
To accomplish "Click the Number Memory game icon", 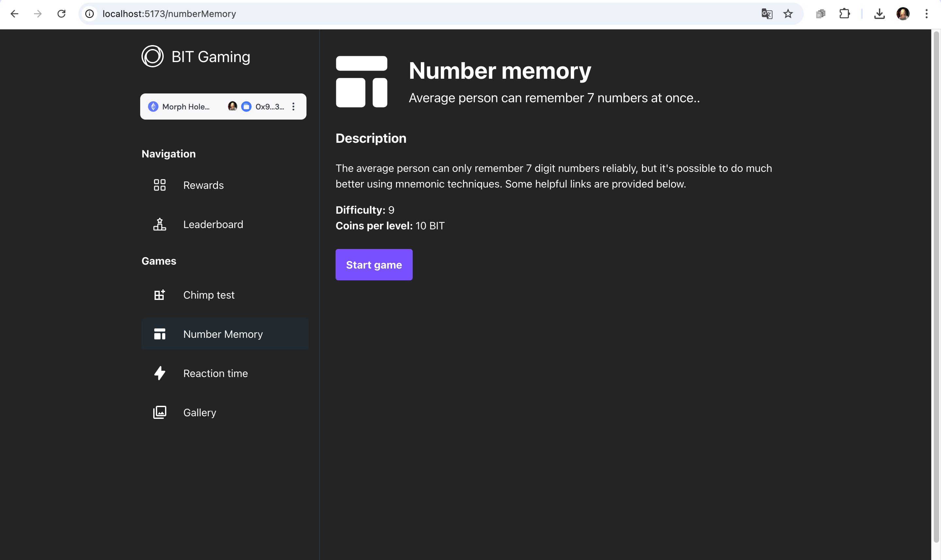I will pos(158,333).
